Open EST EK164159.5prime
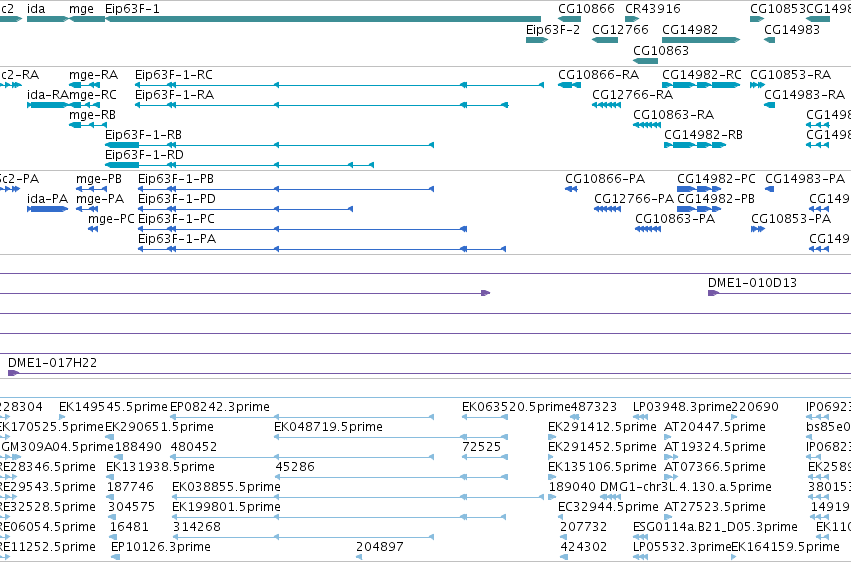This screenshot has width=851, height=562. click(734, 557)
